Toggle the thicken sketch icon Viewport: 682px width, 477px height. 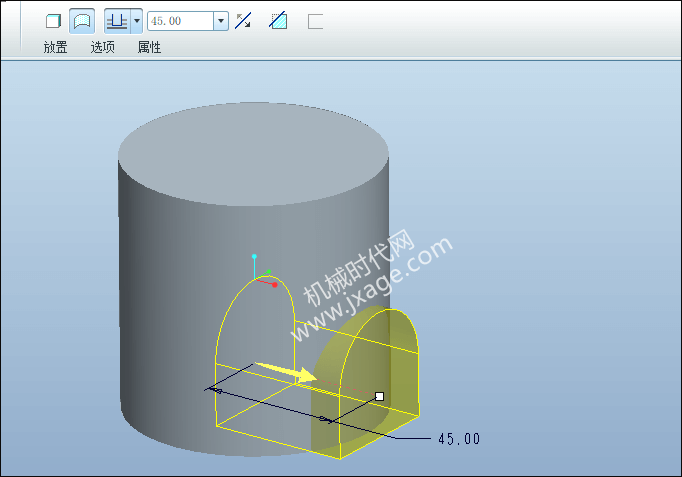pyautogui.click(x=315, y=21)
